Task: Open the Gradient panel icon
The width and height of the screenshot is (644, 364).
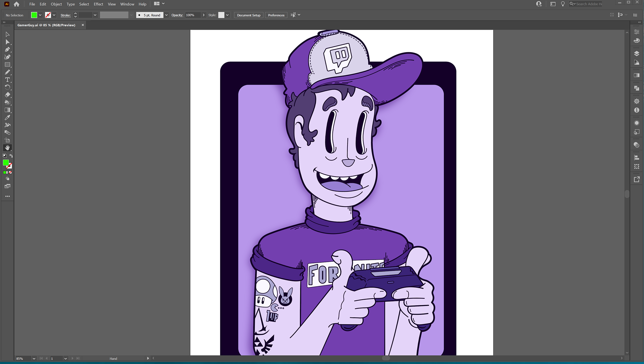Action: (637, 75)
